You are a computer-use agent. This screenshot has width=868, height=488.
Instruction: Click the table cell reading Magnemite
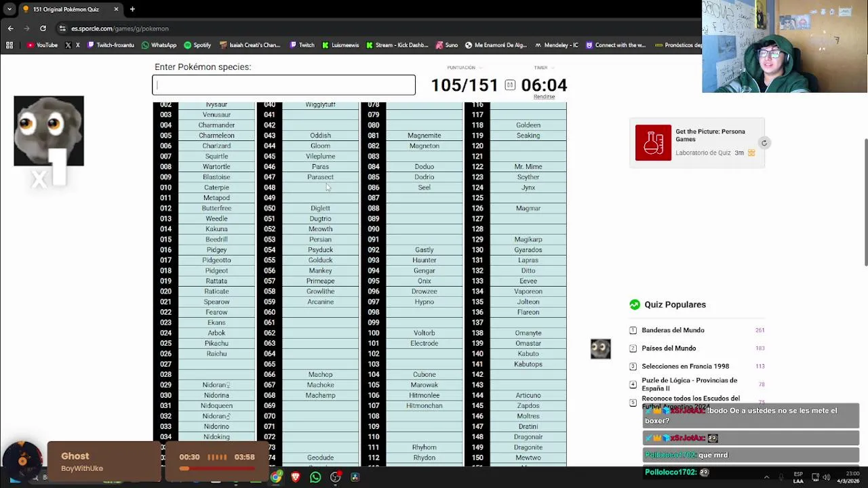click(x=424, y=136)
